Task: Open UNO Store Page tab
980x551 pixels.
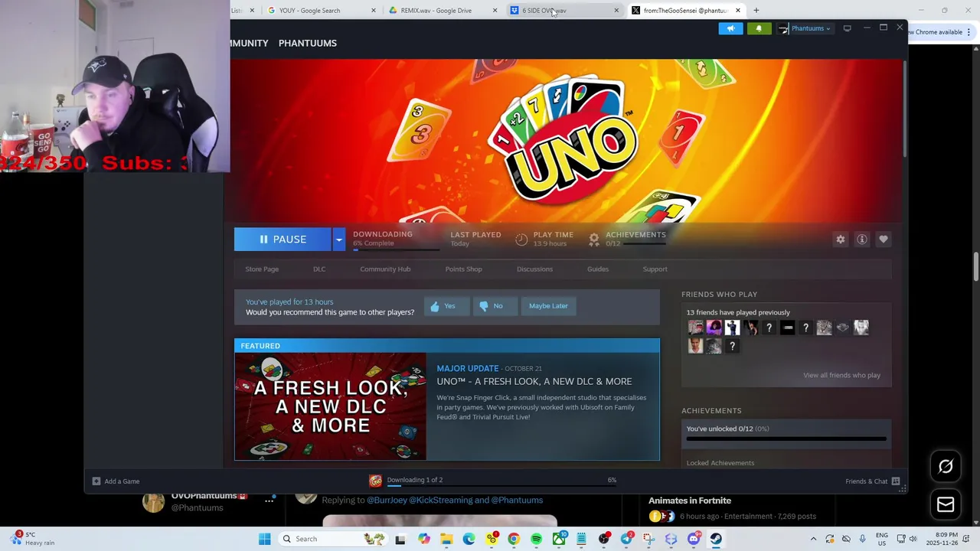Action: point(262,269)
